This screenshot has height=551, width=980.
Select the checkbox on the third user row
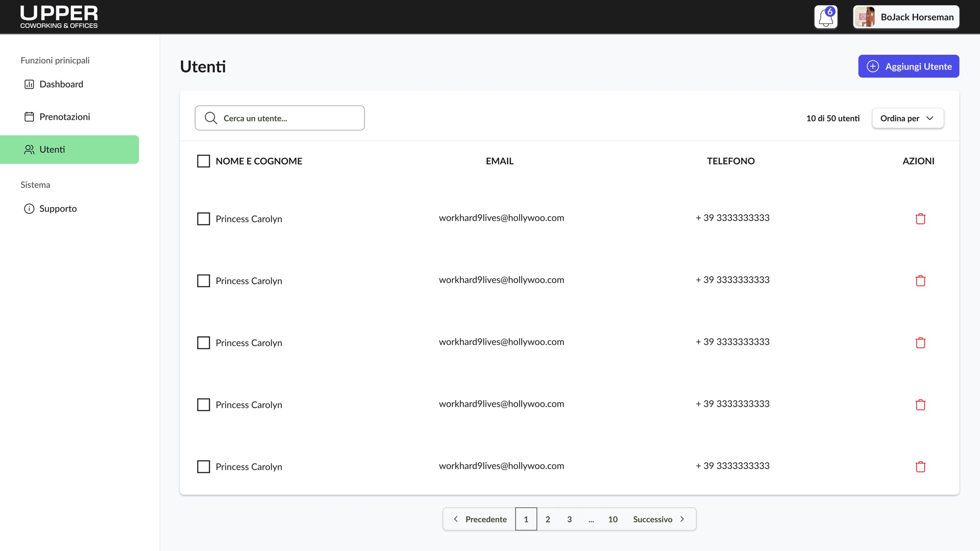[x=204, y=342]
